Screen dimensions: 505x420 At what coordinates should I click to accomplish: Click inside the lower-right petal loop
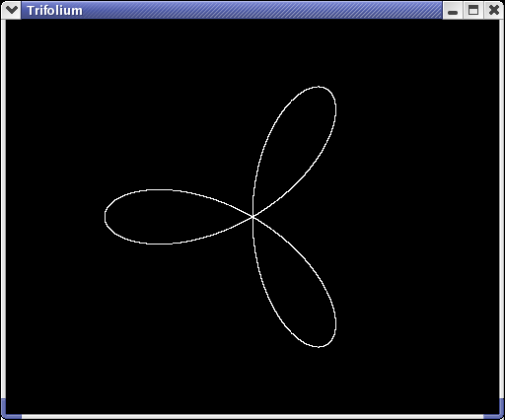pyautogui.click(x=296, y=289)
